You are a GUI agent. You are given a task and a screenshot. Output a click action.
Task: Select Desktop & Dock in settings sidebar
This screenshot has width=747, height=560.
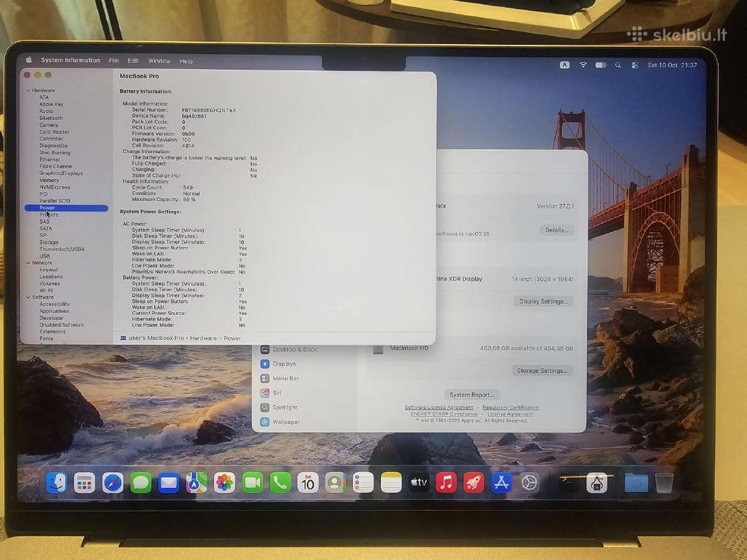pos(289,350)
